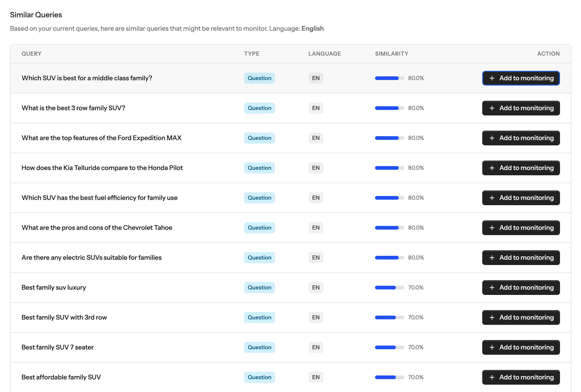The height and width of the screenshot is (392, 581).
Task: Click the Query column header
Action: point(32,54)
